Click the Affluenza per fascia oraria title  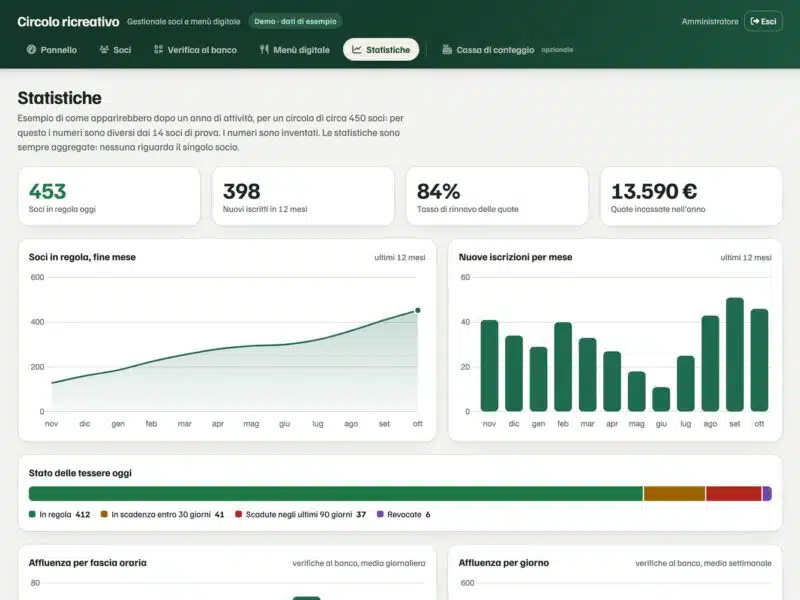pos(87,563)
